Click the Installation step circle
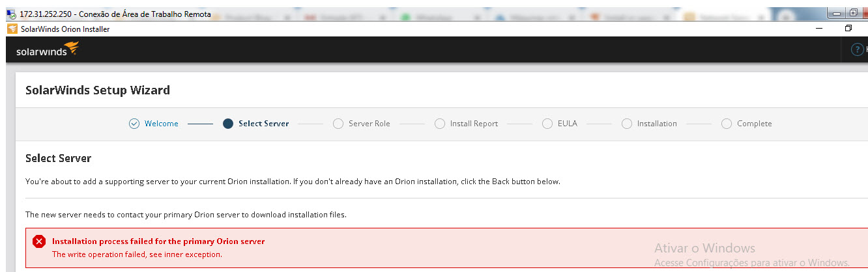 [x=627, y=124]
